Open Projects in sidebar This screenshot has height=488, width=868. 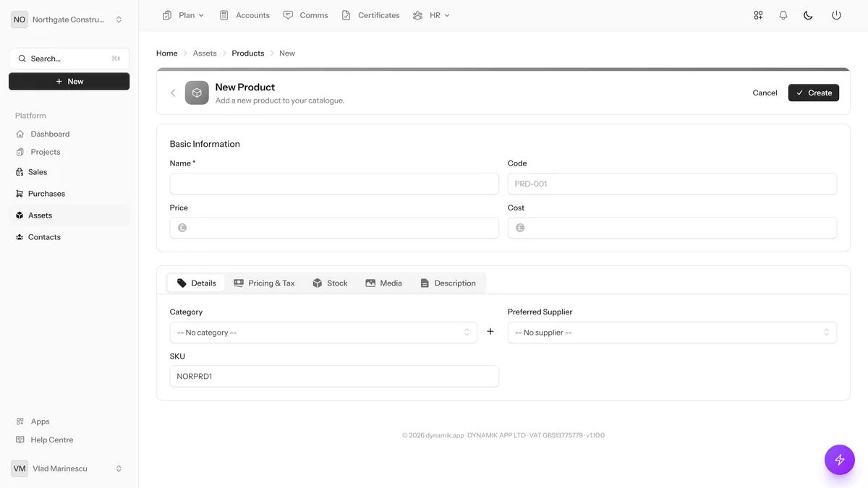69,152
